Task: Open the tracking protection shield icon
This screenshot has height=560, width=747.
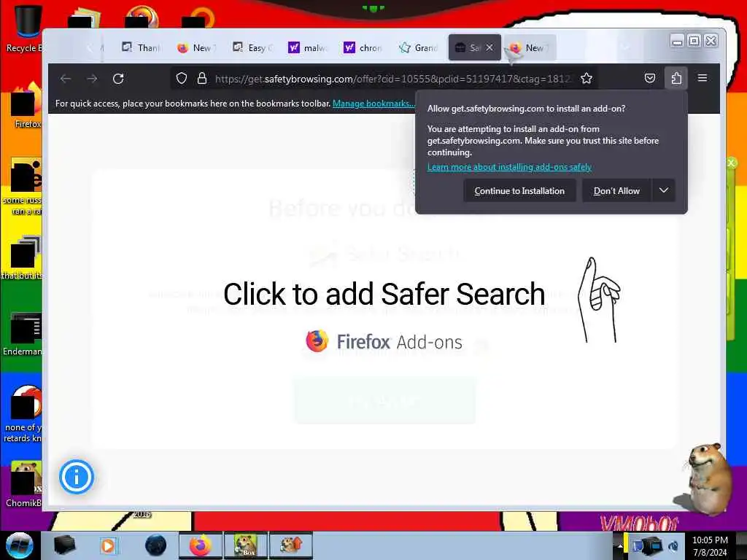Action: tap(182, 78)
